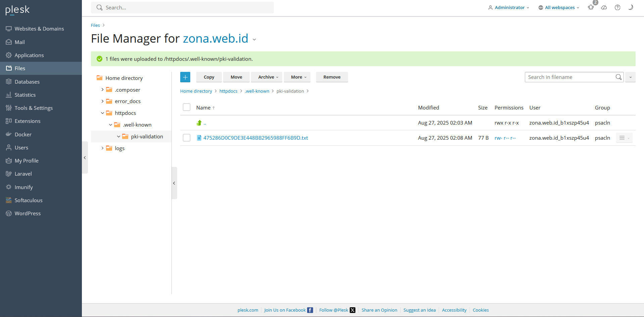
Task: Open the More dropdown menu
Action: (x=298, y=77)
